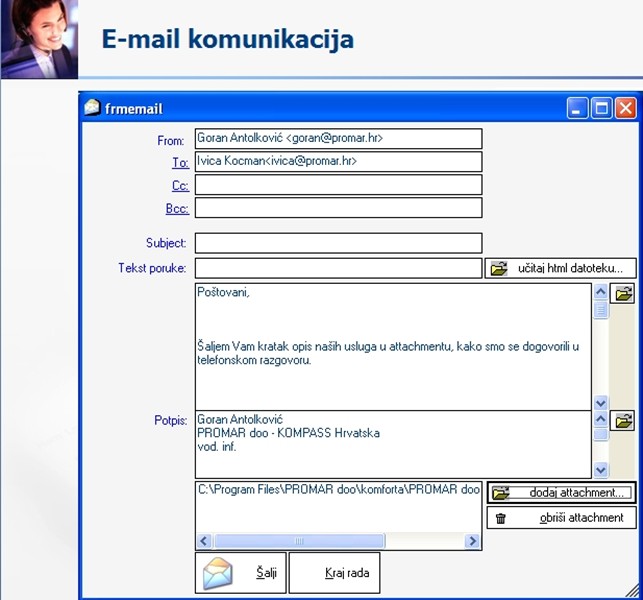Click the frmemail envelope title bar icon
Viewport: 643px width, 600px height.
(x=92, y=108)
